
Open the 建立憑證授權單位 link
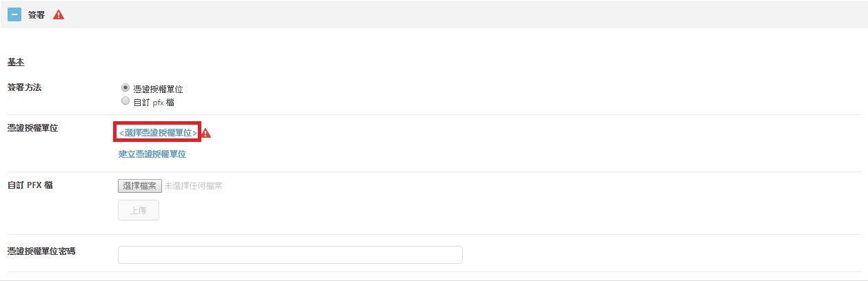tap(152, 154)
